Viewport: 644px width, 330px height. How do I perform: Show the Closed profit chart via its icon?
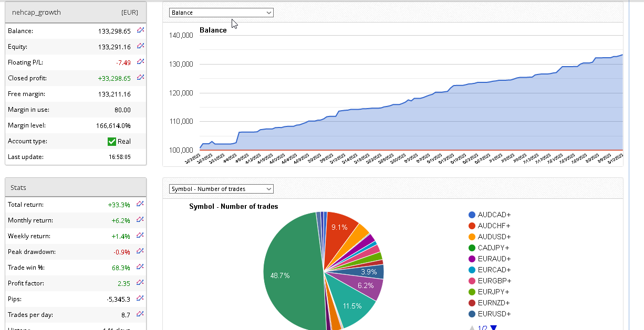coord(140,78)
